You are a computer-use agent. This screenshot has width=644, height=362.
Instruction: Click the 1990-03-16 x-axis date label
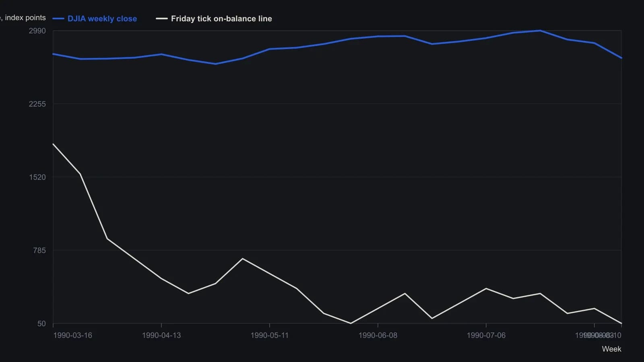[x=72, y=335]
